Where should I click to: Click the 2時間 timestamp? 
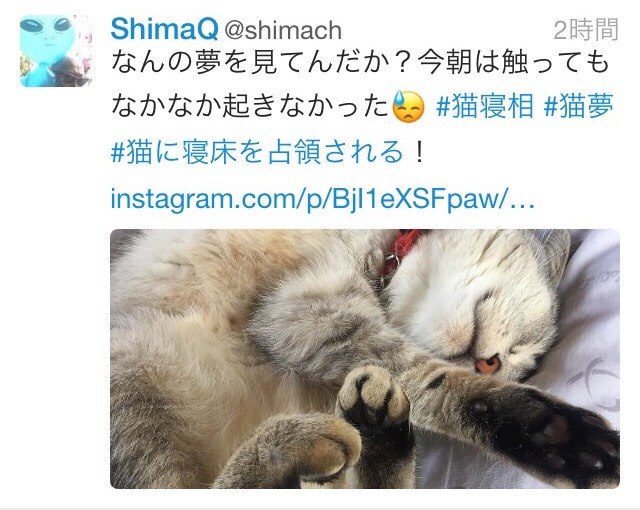(x=586, y=30)
